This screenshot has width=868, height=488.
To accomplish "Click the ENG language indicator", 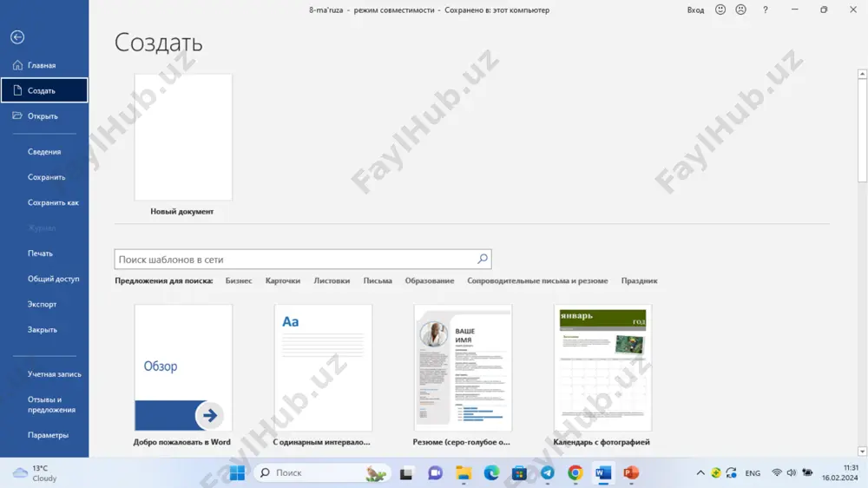I will point(753,473).
